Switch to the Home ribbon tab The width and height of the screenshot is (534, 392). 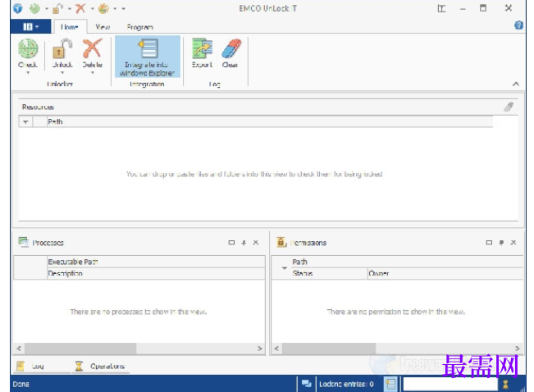(x=70, y=27)
